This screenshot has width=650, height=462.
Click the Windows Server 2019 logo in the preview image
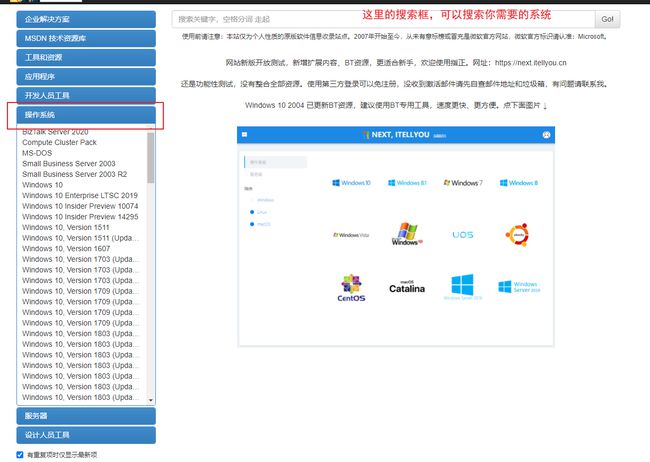click(x=463, y=287)
